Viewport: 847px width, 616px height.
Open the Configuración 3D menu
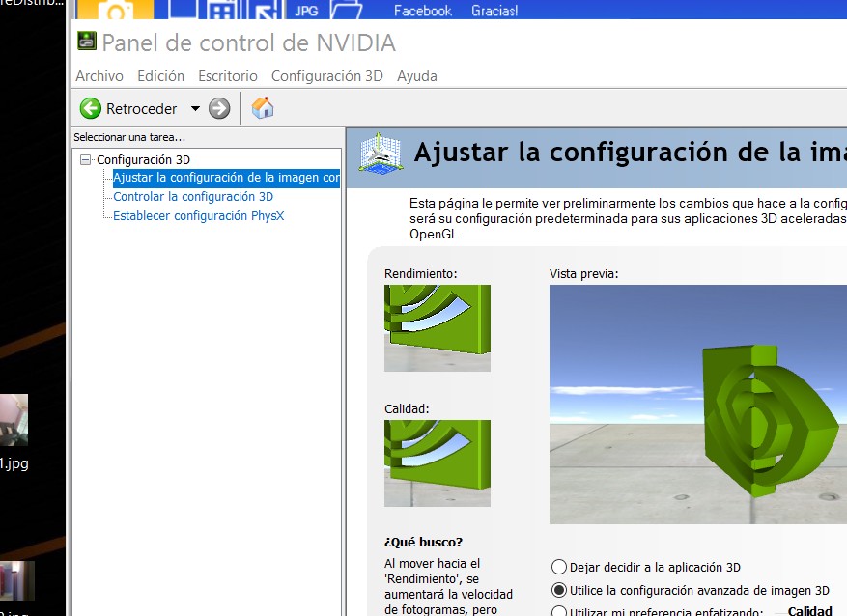[326, 76]
